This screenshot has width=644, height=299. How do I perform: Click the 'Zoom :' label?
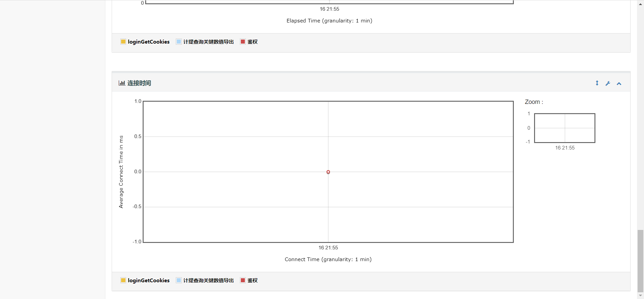click(x=534, y=102)
